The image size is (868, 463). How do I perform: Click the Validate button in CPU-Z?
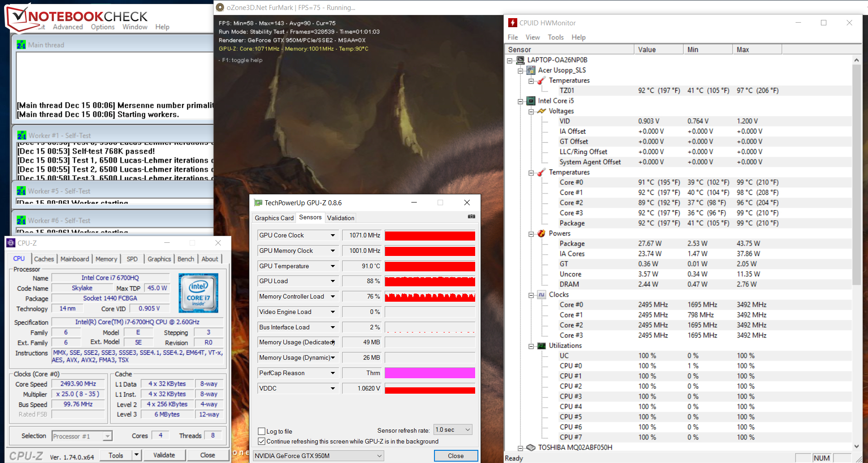pyautogui.click(x=164, y=455)
